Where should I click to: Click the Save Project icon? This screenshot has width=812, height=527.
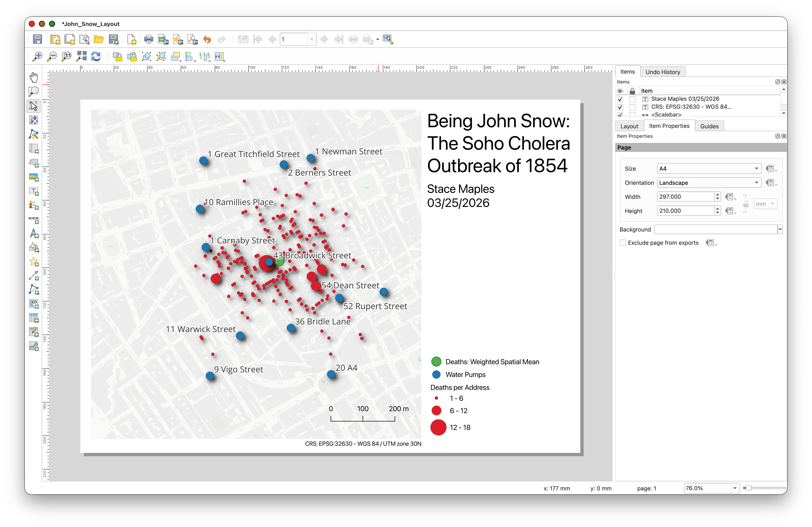click(x=37, y=39)
